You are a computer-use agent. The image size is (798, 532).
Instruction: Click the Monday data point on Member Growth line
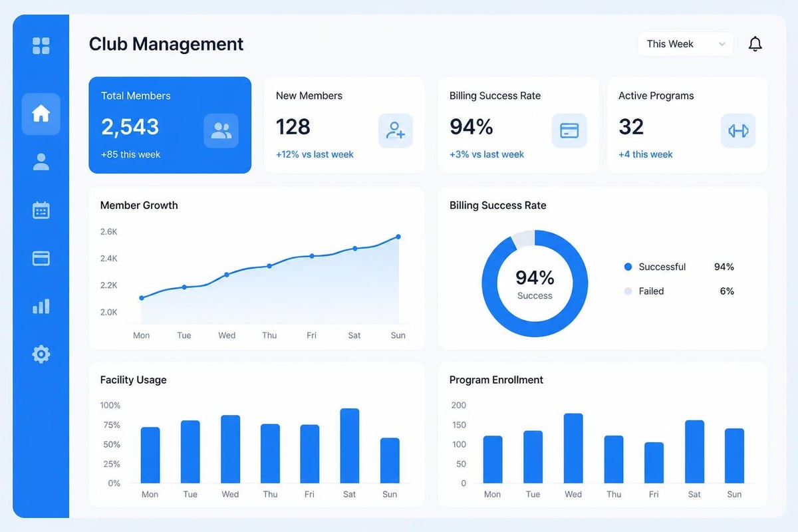pos(141,298)
